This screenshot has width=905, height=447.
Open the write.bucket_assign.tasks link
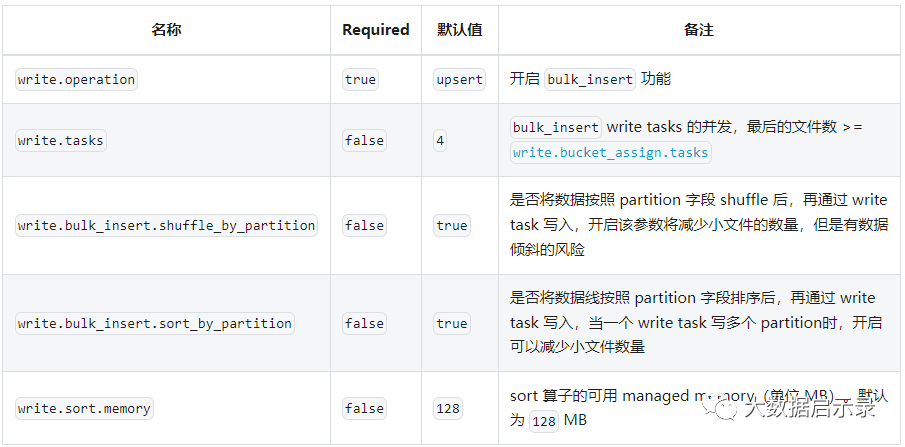[x=610, y=153]
